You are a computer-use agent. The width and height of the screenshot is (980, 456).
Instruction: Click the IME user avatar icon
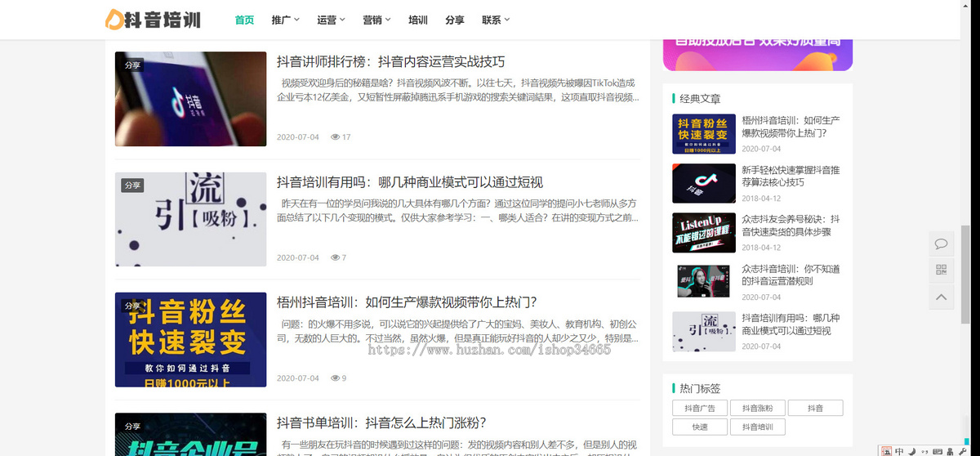pos(949,450)
